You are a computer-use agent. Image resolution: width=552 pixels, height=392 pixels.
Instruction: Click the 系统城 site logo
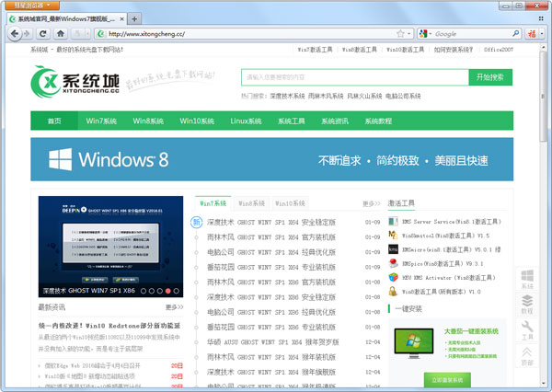pyautogui.click(x=75, y=82)
